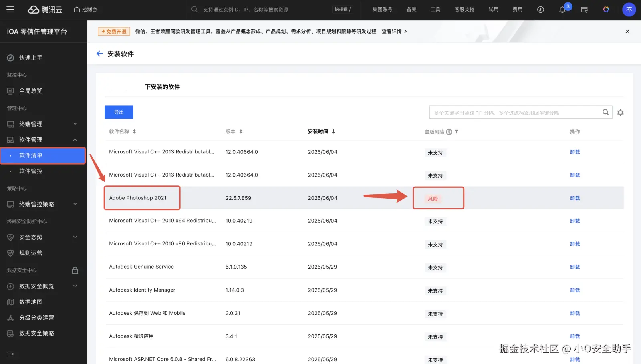641x364 pixels.
Task: Toggle the 安装时间 sort order
Action: [x=334, y=131]
